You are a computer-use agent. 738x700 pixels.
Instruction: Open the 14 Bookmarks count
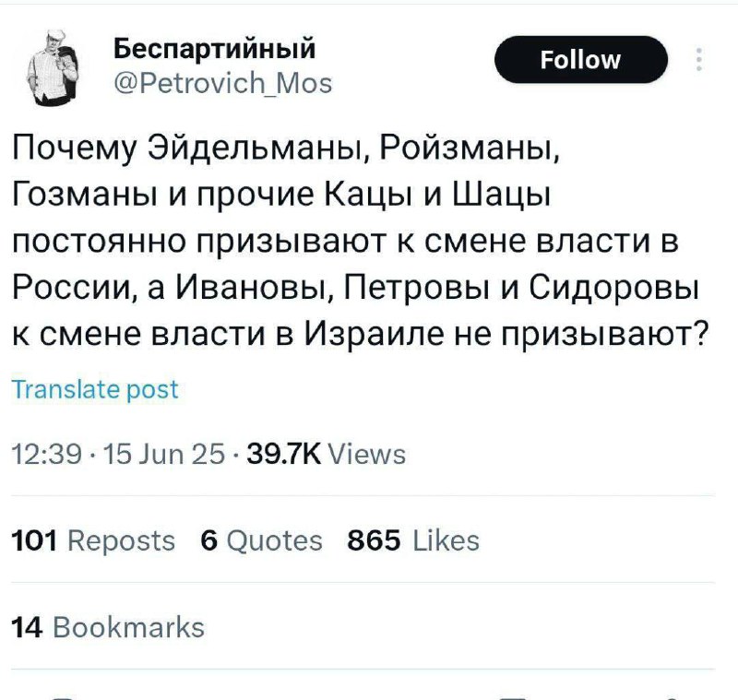pos(109,628)
